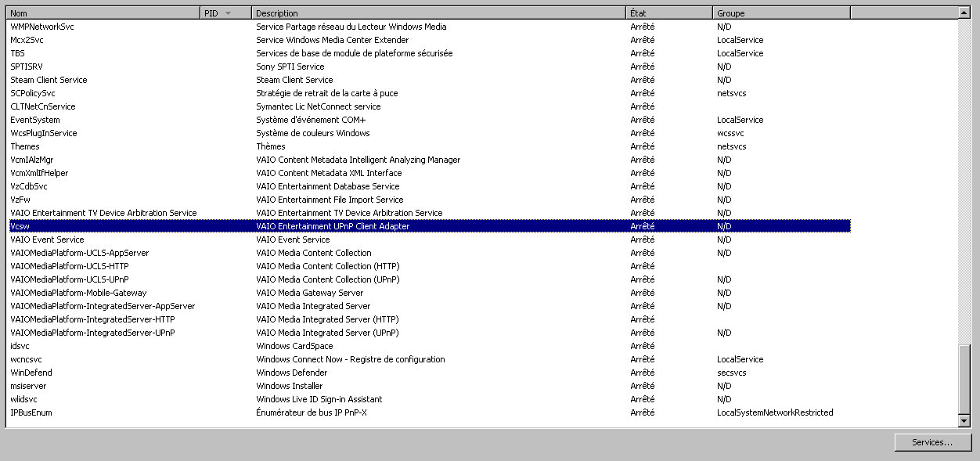Screen dimensions: 980x461
Task: Select the VcmIAlzMgr service
Action: coord(32,160)
